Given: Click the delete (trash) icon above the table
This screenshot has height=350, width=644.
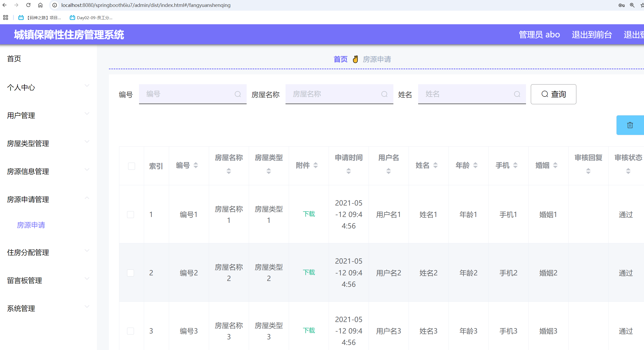Looking at the screenshot, I should click(630, 125).
